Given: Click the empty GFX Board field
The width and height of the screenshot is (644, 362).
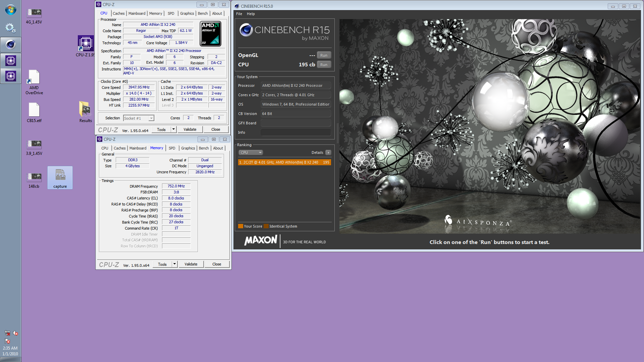Looking at the screenshot, I should click(296, 123).
